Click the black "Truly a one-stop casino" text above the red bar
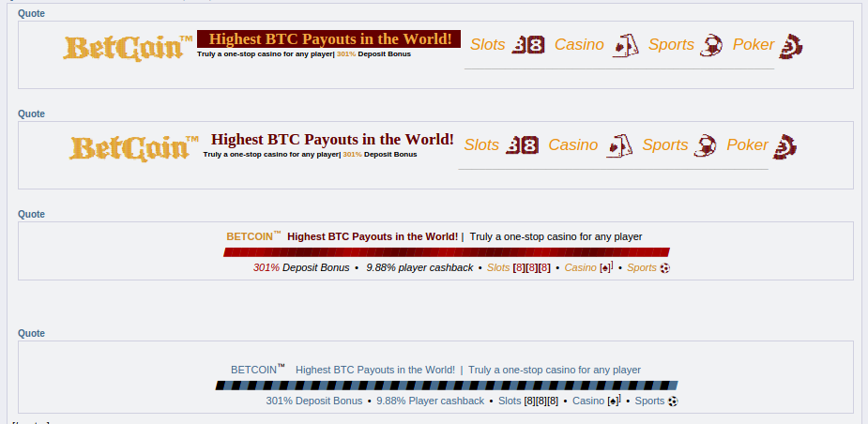This screenshot has width=868, height=424. click(556, 236)
